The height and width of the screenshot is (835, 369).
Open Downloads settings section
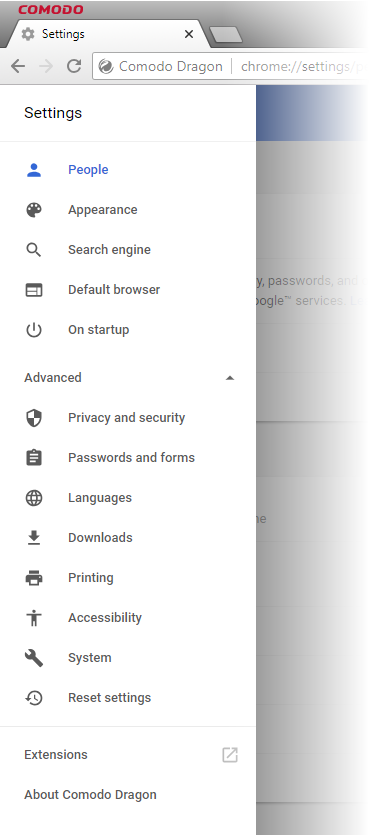(x=100, y=538)
